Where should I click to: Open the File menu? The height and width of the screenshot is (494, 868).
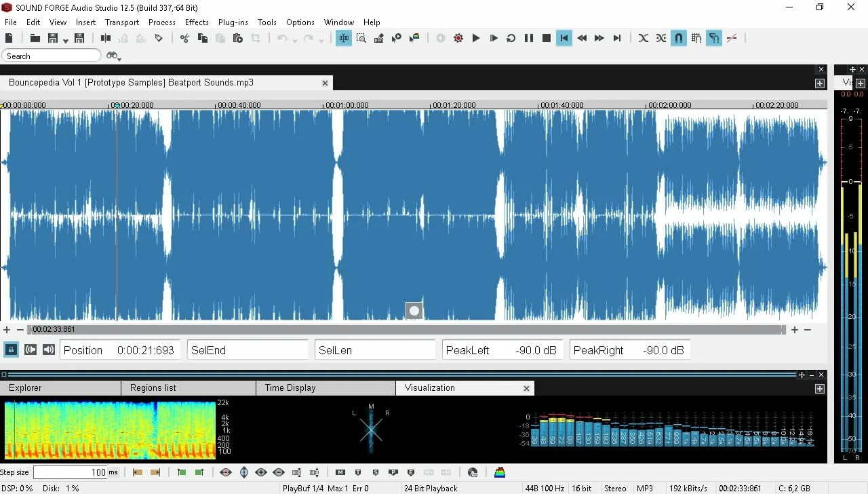11,22
